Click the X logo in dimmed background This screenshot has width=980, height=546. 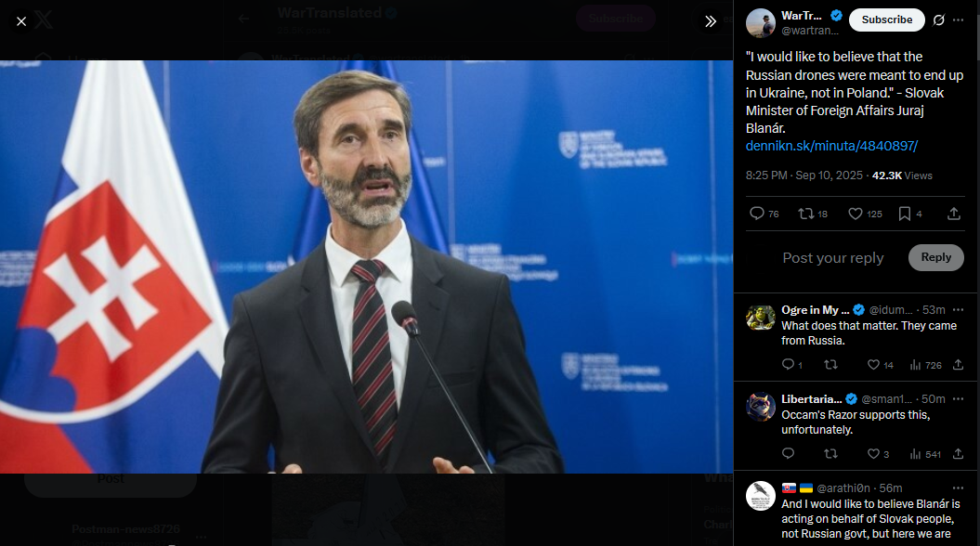[x=44, y=20]
